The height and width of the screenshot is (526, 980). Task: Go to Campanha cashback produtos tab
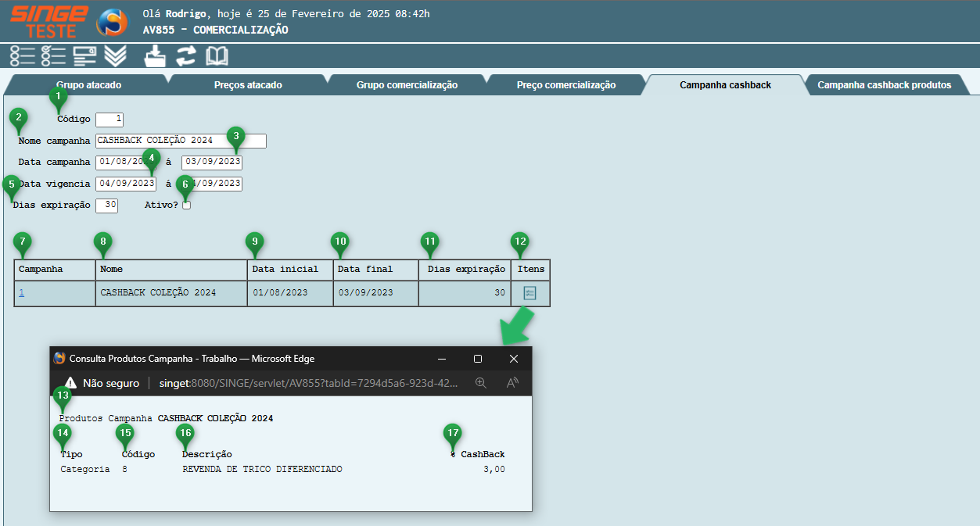pos(884,85)
